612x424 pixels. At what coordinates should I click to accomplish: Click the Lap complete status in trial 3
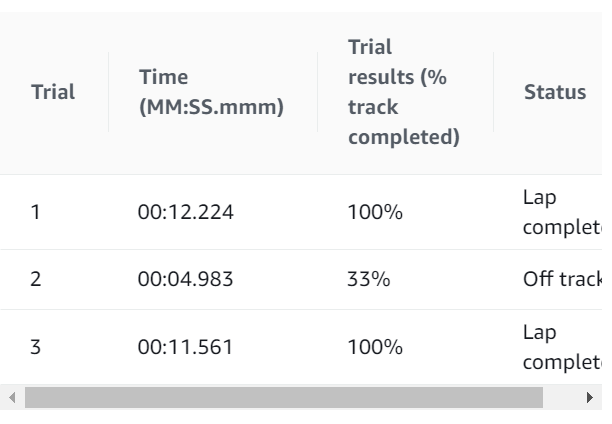click(560, 347)
